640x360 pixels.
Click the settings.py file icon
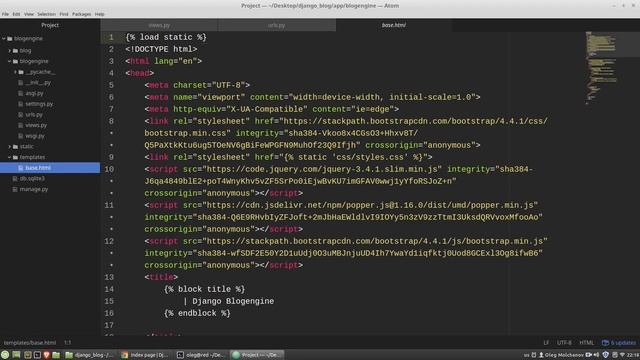(21, 104)
